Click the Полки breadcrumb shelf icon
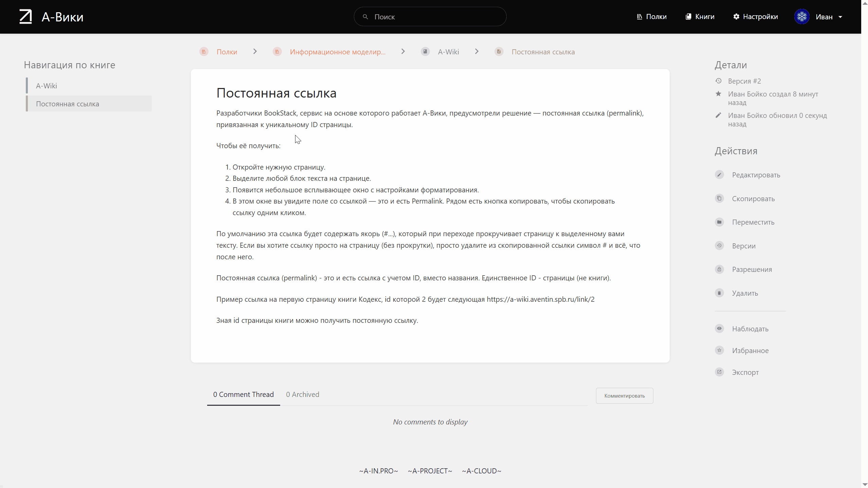 204,52
